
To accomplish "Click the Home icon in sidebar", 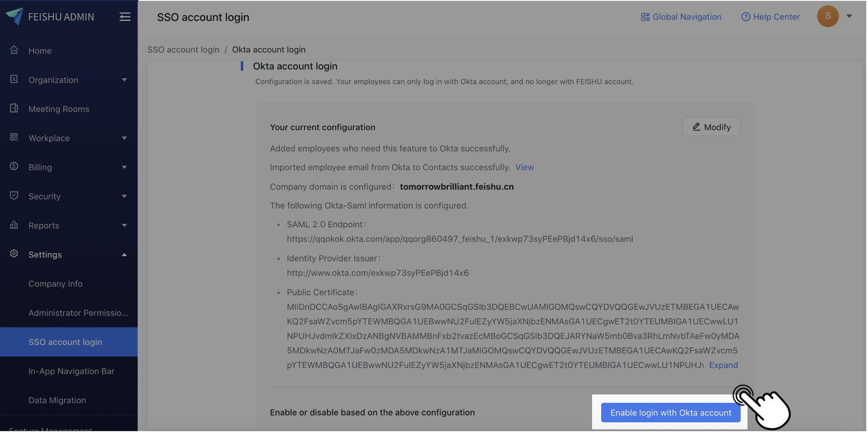I will pos(14,50).
